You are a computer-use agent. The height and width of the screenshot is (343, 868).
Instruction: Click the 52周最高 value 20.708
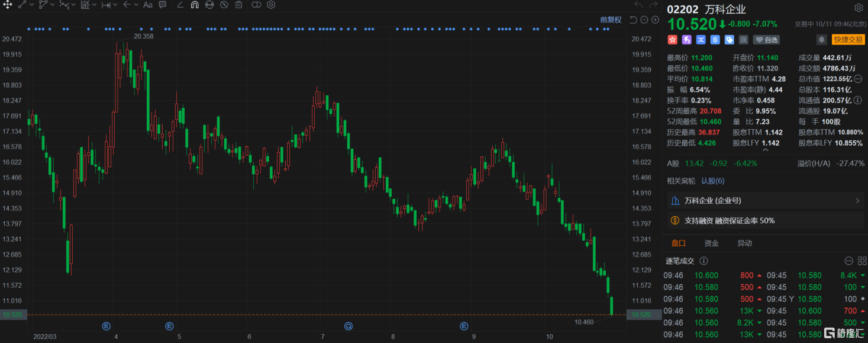click(712, 111)
